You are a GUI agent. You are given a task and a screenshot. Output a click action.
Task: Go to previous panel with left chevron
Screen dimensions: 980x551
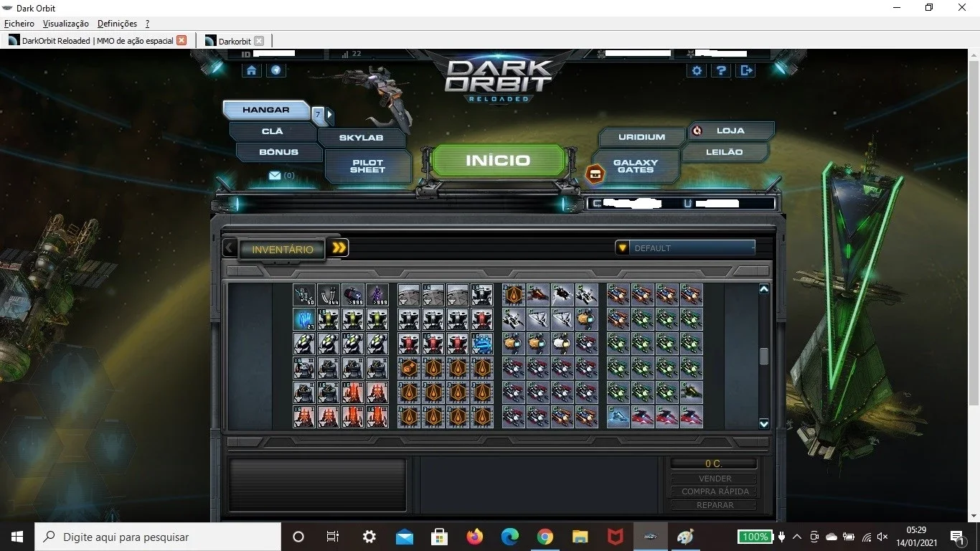point(229,248)
